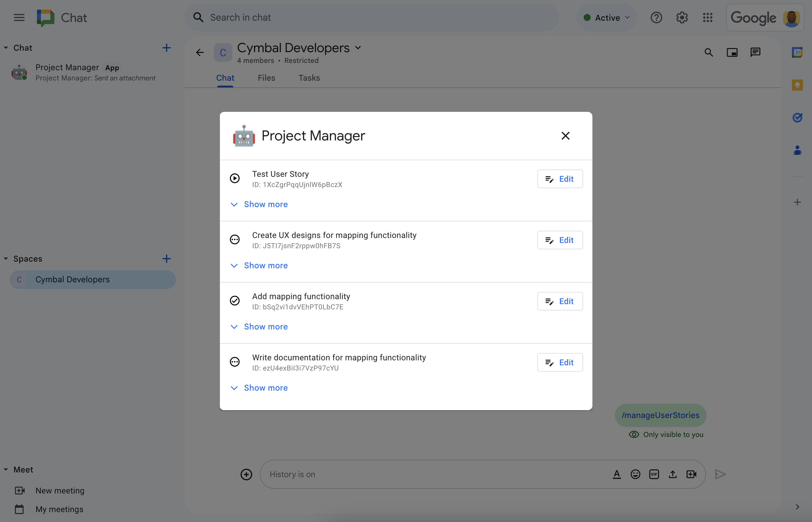Click the Project Manager bot avatar icon
Viewport: 812px width, 522px height.
coord(244,136)
